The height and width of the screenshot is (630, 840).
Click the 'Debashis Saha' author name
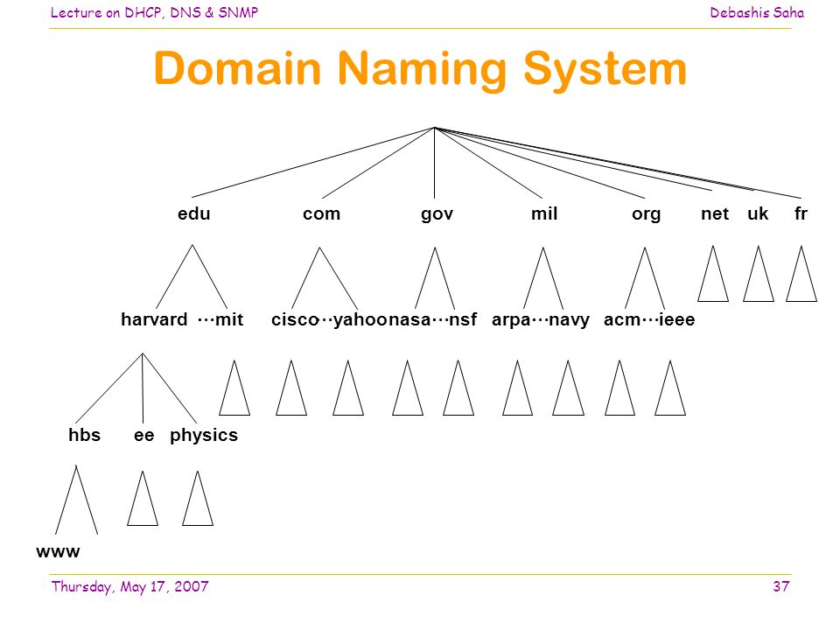tap(757, 13)
